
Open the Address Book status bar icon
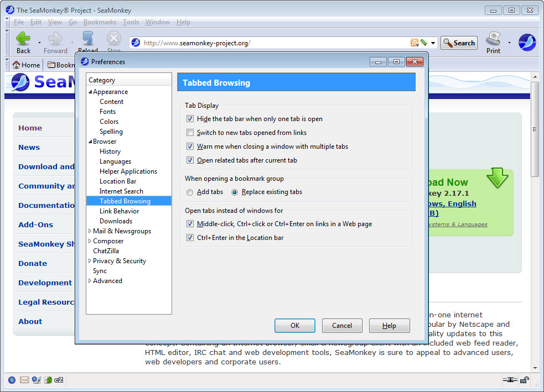(x=48, y=380)
